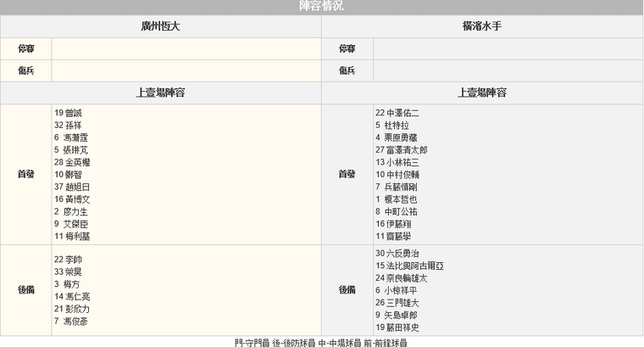Click the 傷兵 label under 廣州恆大
644x347 pixels.
[26, 70]
